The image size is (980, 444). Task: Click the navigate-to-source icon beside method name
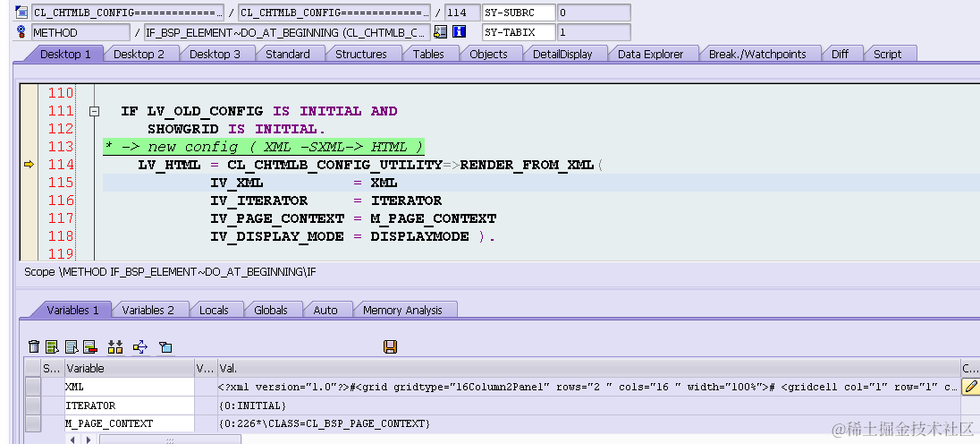[x=440, y=32]
